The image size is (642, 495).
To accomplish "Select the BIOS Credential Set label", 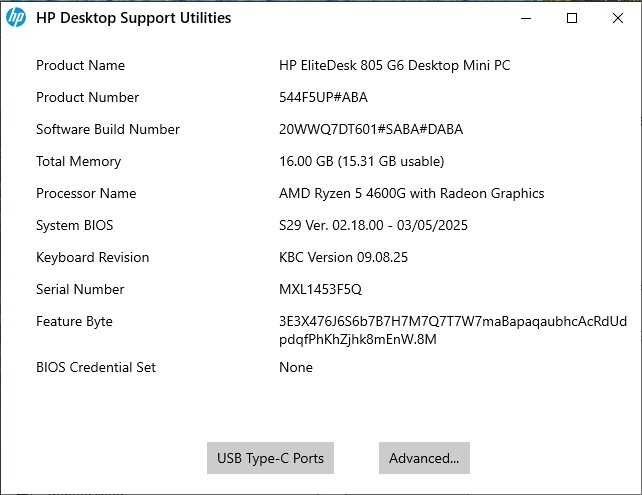I will coord(96,367).
